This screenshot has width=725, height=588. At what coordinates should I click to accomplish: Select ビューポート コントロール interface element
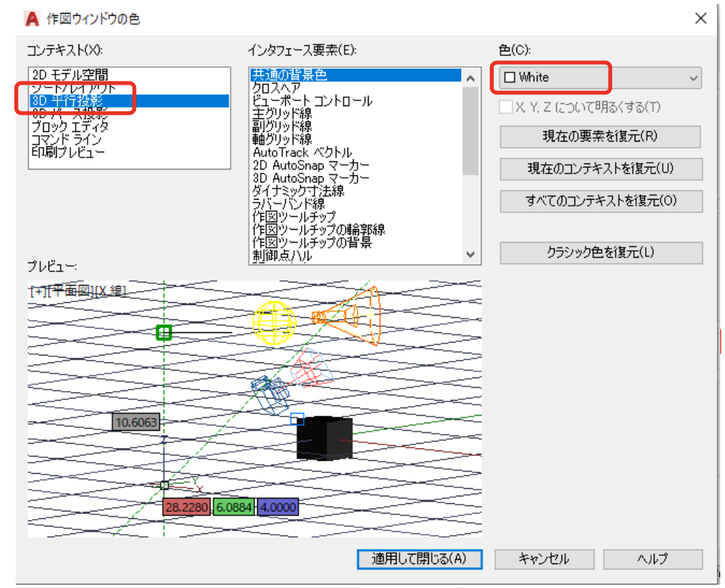356,101
